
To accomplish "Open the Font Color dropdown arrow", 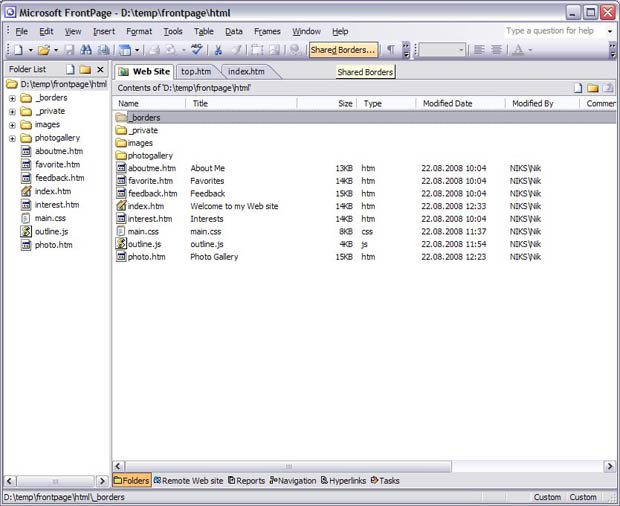I will coord(530,50).
